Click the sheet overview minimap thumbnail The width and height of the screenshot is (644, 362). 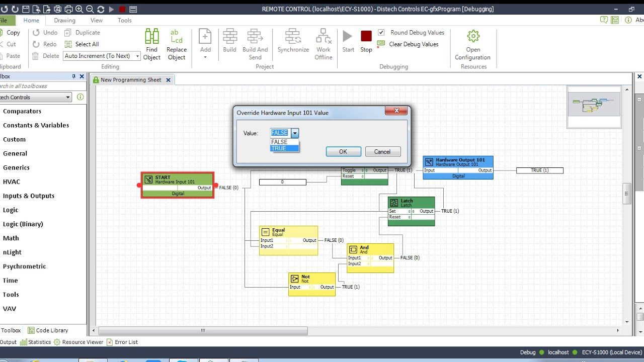[x=594, y=107]
